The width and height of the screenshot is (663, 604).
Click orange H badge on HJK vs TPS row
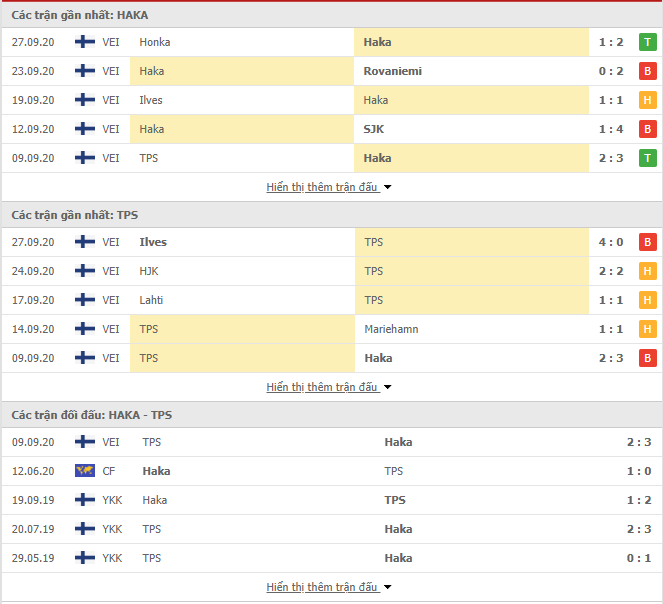647,271
